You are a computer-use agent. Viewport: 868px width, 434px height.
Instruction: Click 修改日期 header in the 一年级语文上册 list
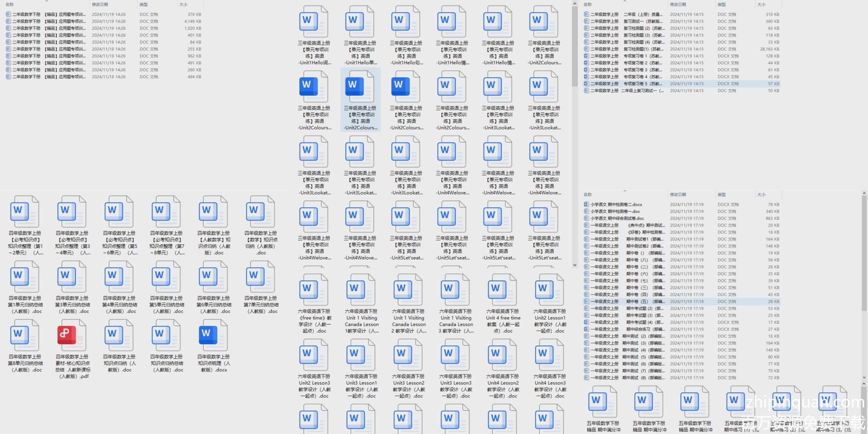[x=678, y=195]
